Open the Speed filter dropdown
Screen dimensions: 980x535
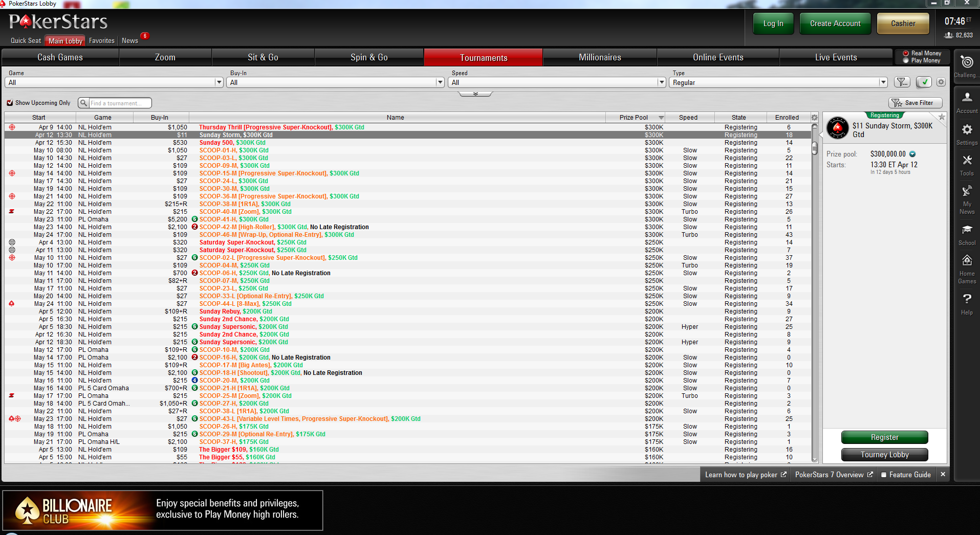tap(557, 82)
